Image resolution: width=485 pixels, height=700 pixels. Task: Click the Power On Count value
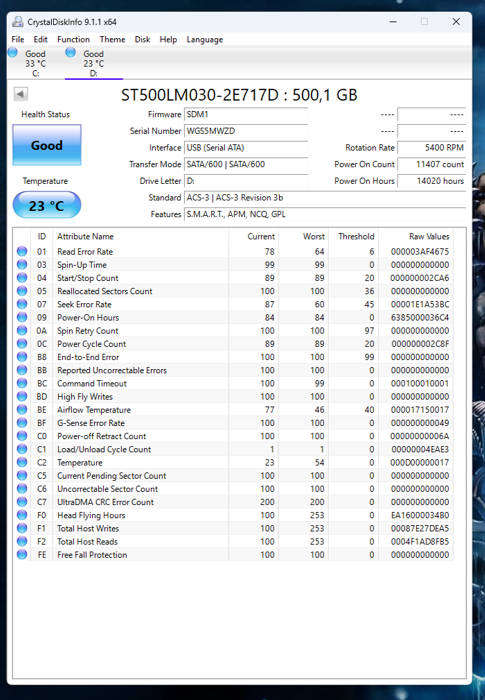pos(431,164)
